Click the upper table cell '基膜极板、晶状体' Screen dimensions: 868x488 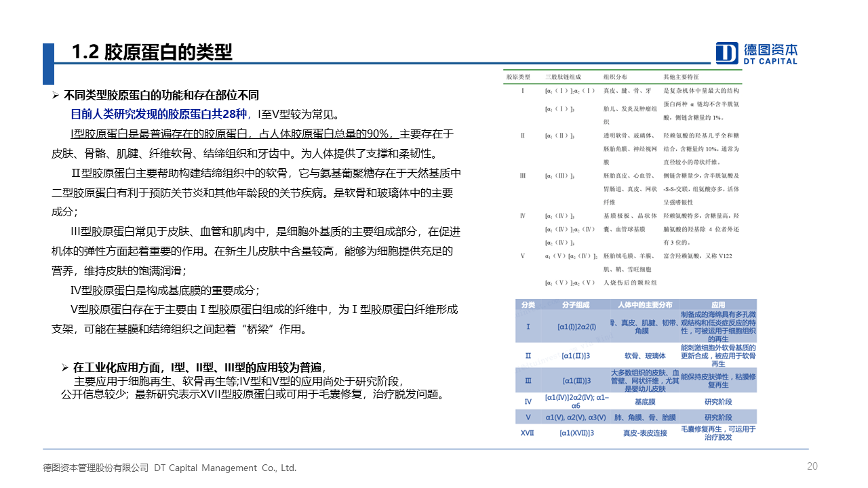pyautogui.click(x=630, y=216)
